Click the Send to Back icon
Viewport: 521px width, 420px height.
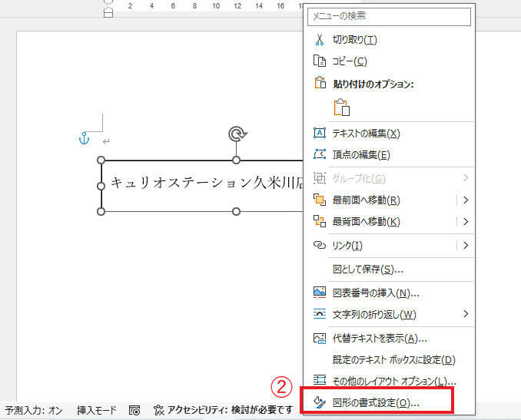(x=320, y=221)
